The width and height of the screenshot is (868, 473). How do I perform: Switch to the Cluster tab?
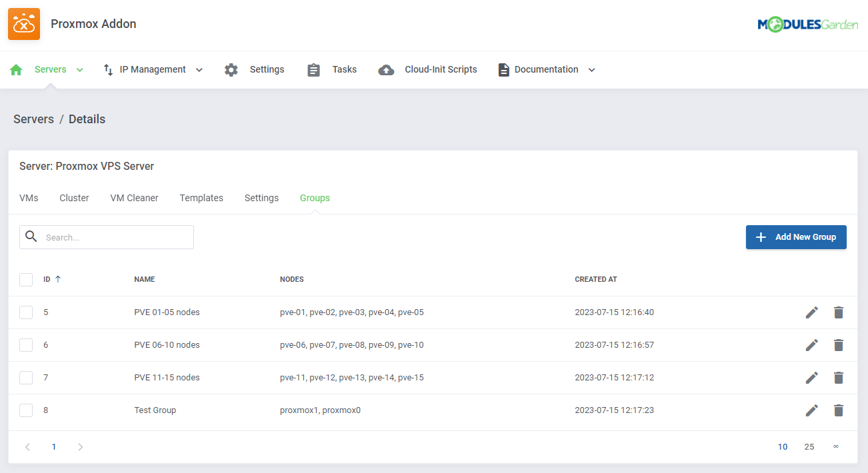[x=74, y=198]
